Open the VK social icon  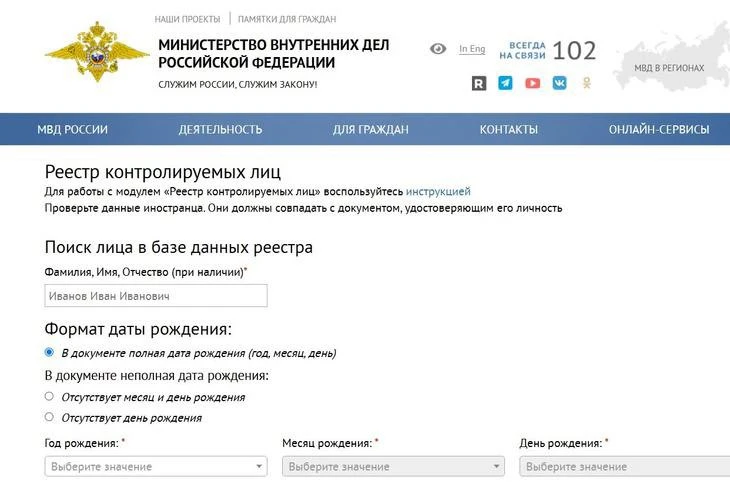[560, 83]
